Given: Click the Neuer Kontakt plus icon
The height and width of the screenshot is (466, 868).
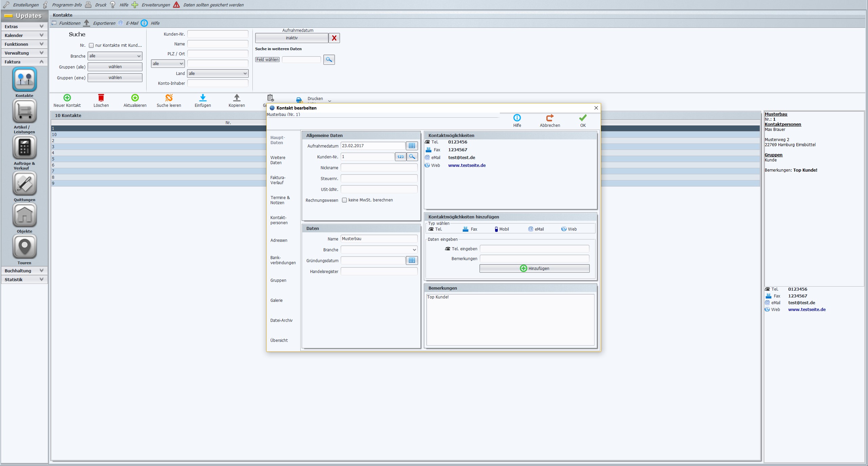Looking at the screenshot, I should pyautogui.click(x=67, y=98).
